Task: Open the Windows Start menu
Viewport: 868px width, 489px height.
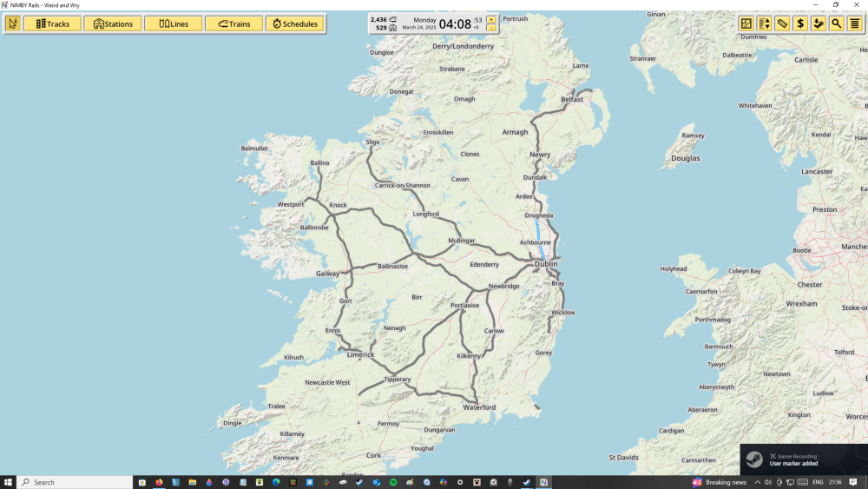Action: (9, 482)
